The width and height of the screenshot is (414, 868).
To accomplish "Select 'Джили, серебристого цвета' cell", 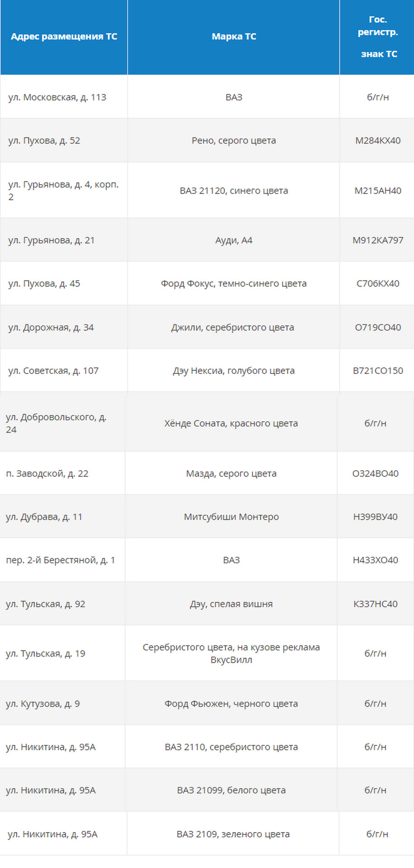I will [232, 327].
